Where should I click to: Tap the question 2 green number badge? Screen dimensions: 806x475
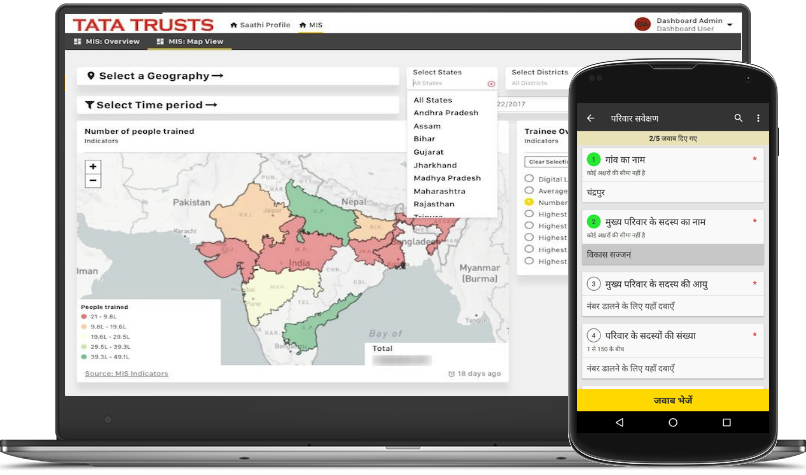pyautogui.click(x=593, y=222)
